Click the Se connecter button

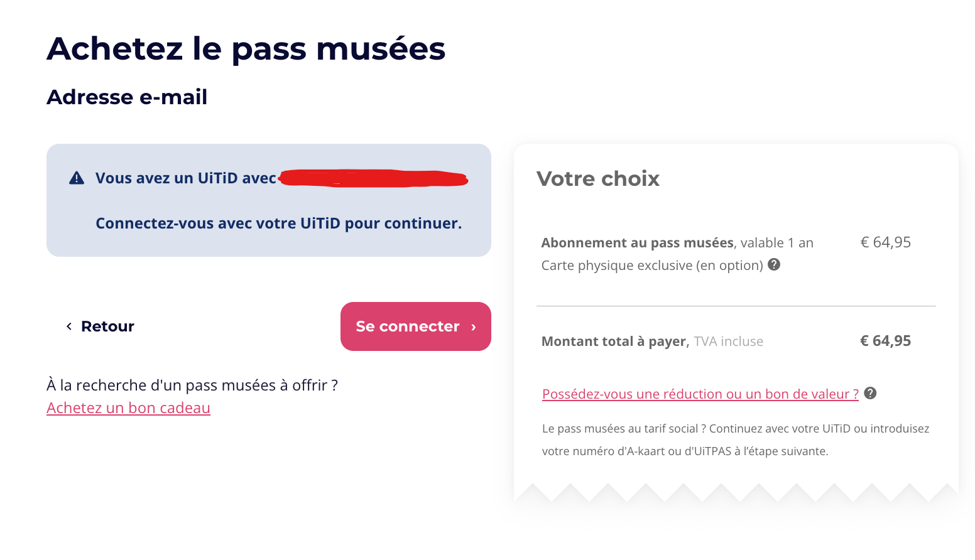416,326
